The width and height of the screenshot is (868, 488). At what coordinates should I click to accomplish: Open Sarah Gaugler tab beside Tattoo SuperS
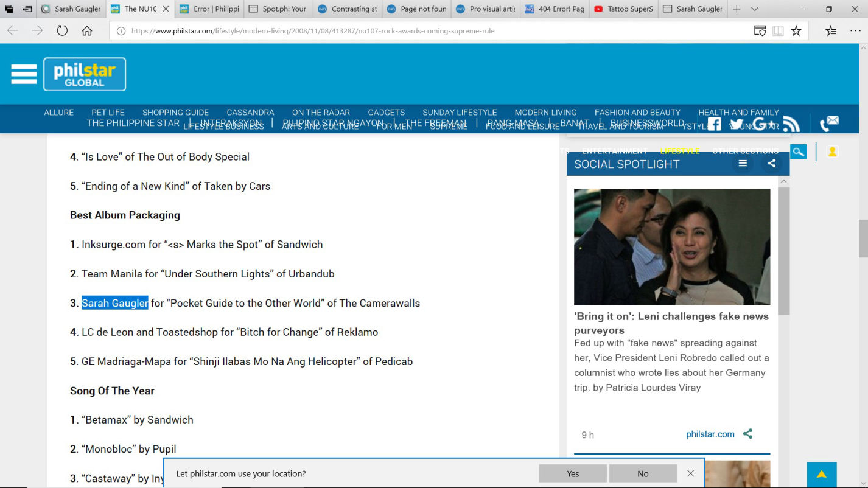click(692, 9)
